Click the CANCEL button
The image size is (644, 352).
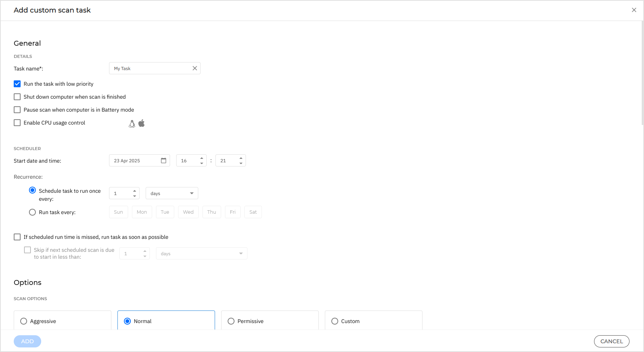coord(612,341)
